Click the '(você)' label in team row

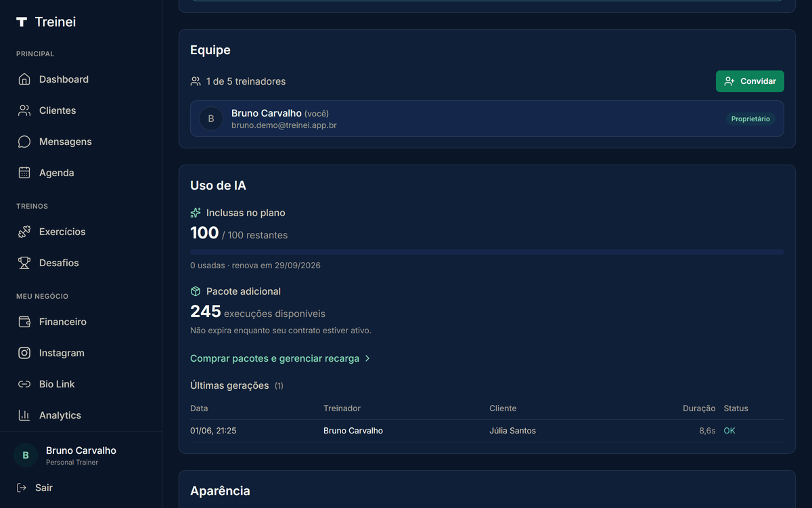pyautogui.click(x=317, y=114)
